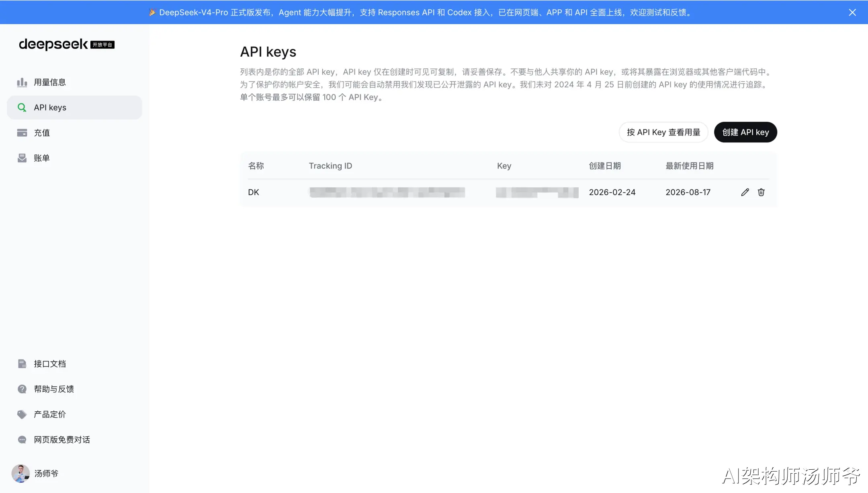Click the price tag icon next to 产品定价
The width and height of the screenshot is (868, 493).
[x=22, y=414]
